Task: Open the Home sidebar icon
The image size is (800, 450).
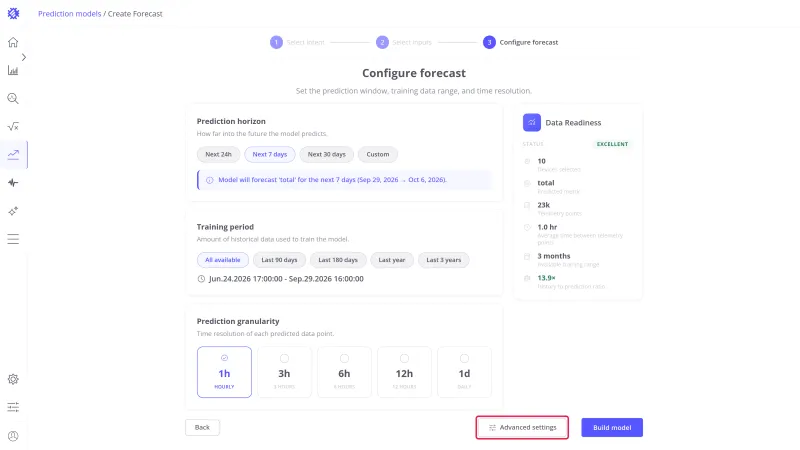Action: 13,42
